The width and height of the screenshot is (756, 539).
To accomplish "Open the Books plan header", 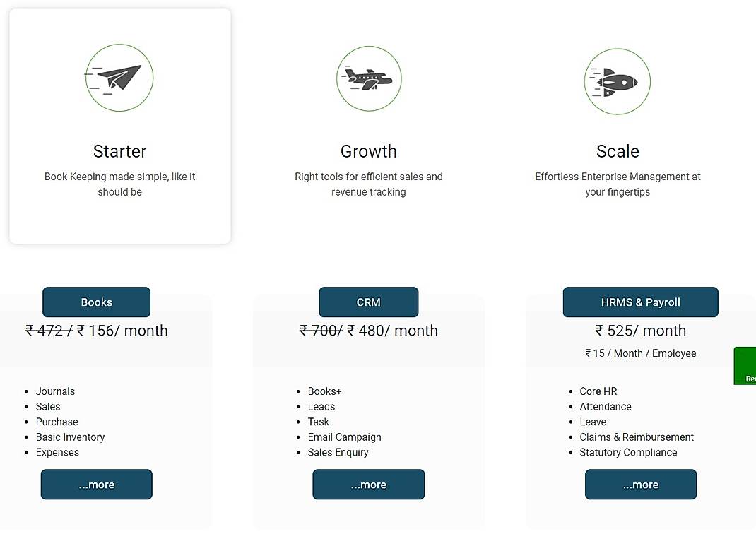I will pyautogui.click(x=96, y=302).
